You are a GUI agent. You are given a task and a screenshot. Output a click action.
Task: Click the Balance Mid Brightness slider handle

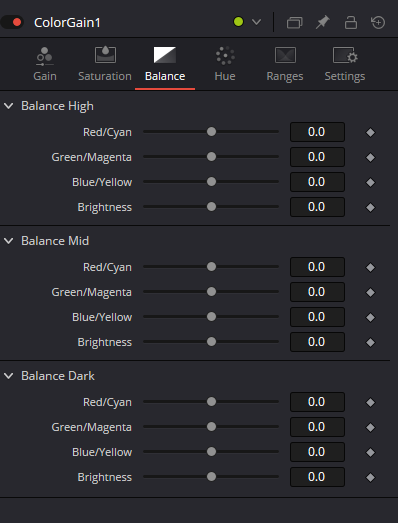point(211,342)
